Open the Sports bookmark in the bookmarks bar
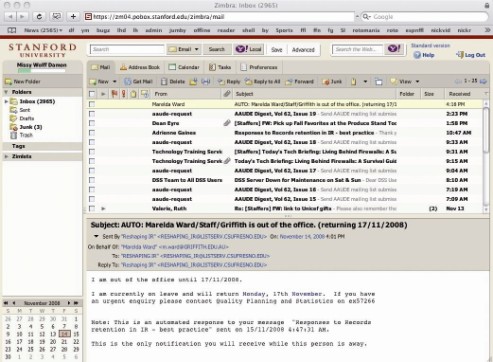Viewport: 493px width, 362px height. click(x=284, y=30)
